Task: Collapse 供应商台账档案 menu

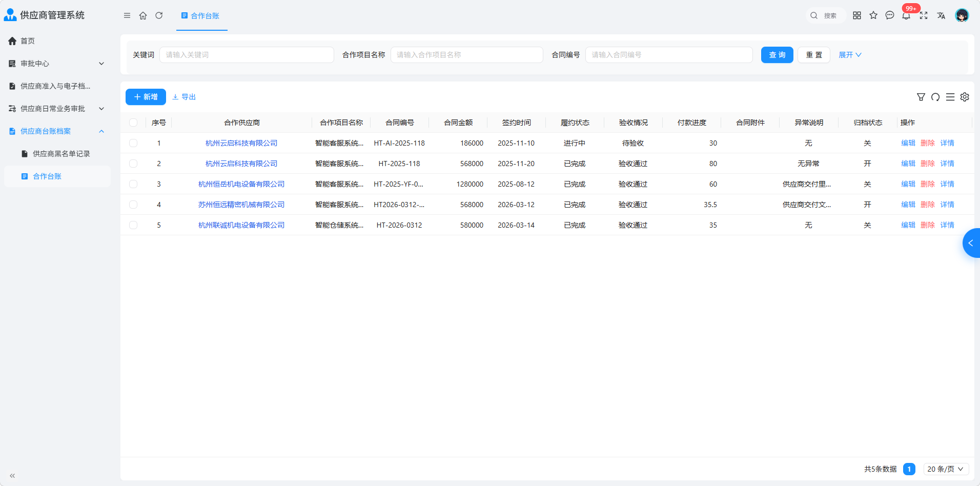Action: click(x=57, y=131)
